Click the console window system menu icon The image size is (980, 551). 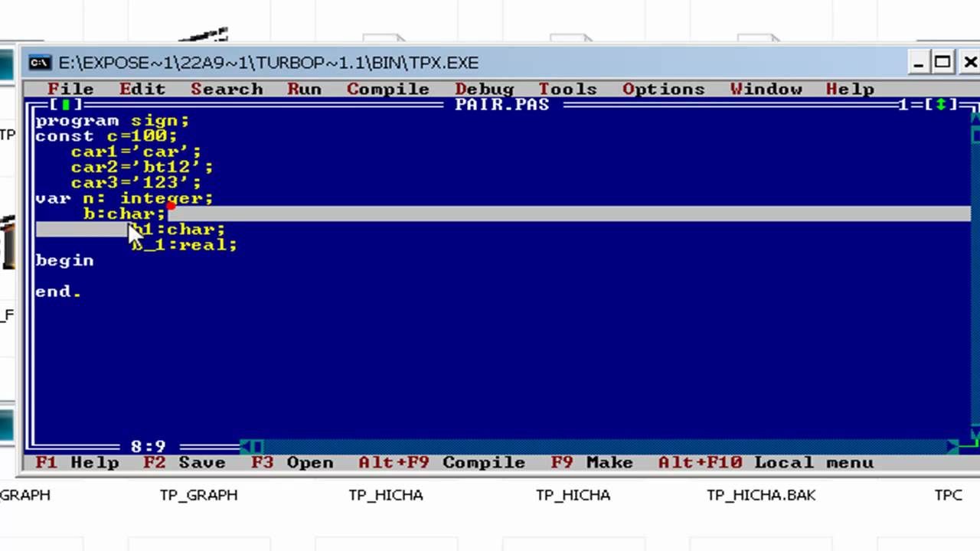[x=40, y=63]
